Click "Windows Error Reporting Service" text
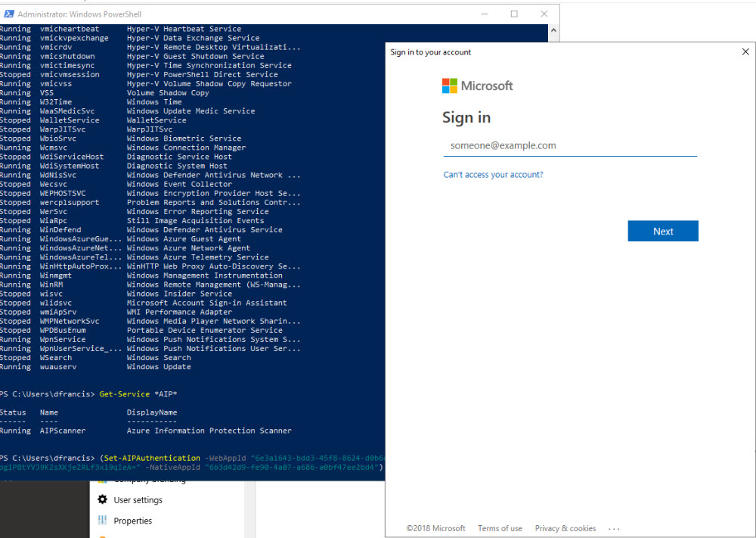Viewport: 756px width, 538px height. pyautogui.click(x=197, y=212)
